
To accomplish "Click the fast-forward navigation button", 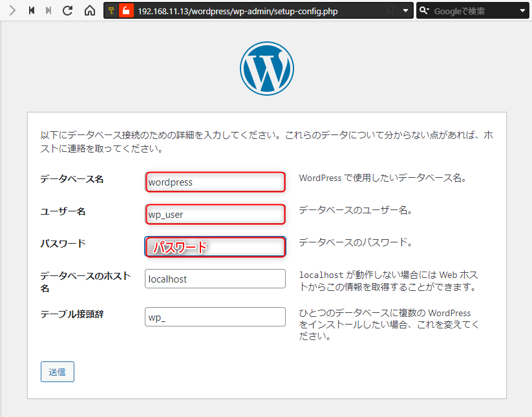I will click(x=49, y=11).
